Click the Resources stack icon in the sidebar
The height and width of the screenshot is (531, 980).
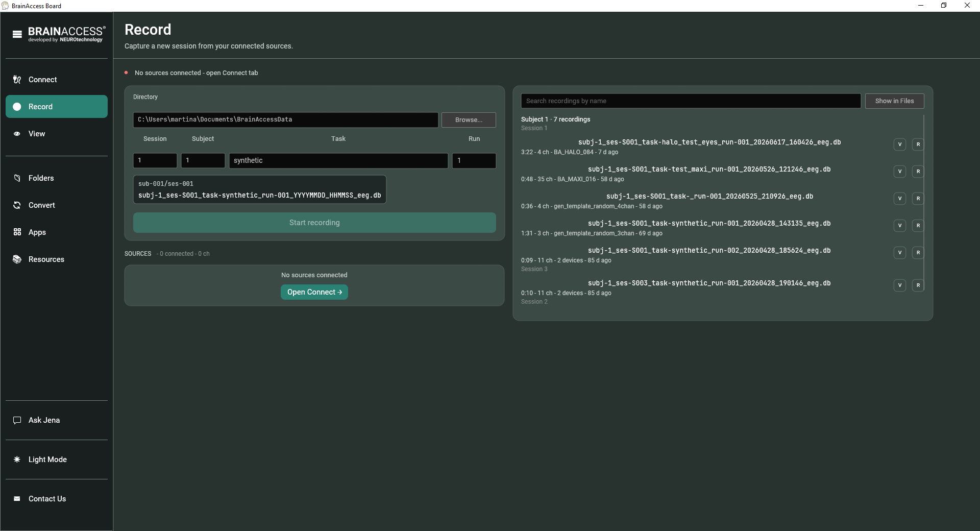tap(17, 259)
